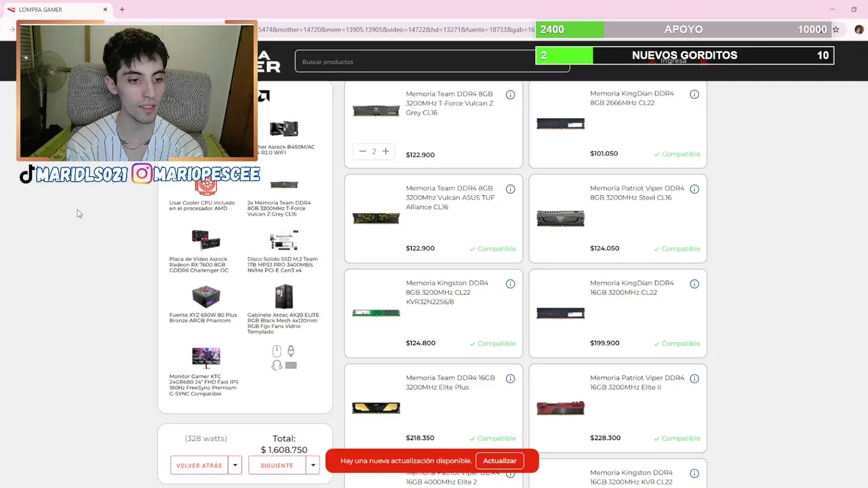Select Antec AX20 ELITE case icon
868x488 pixels.
tap(283, 296)
